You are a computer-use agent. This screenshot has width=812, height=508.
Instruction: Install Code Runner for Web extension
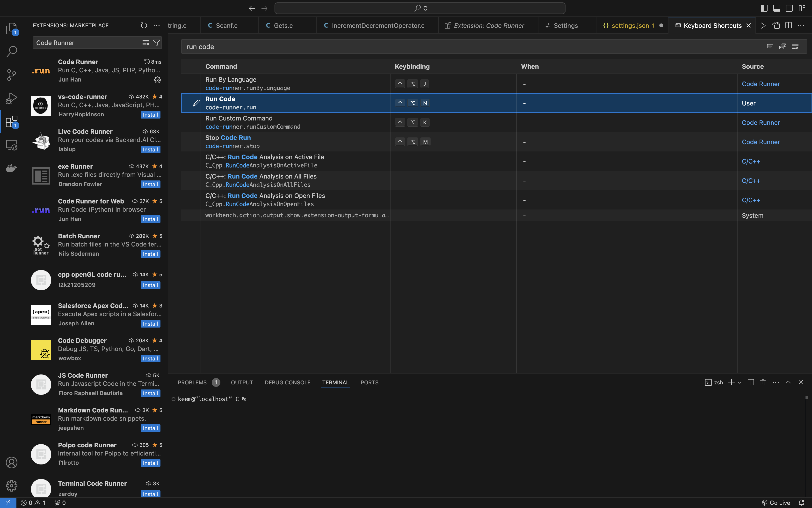coord(150,219)
